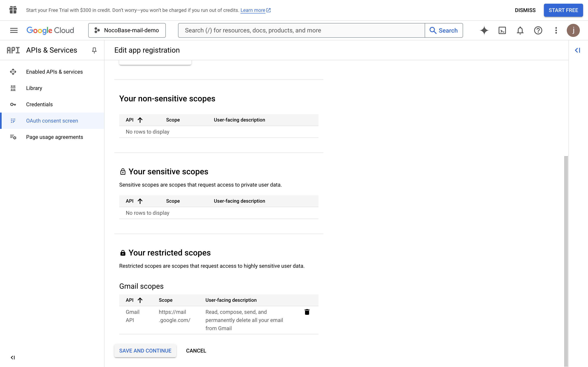Open notifications bell icon
This screenshot has width=588, height=367.
[520, 30]
